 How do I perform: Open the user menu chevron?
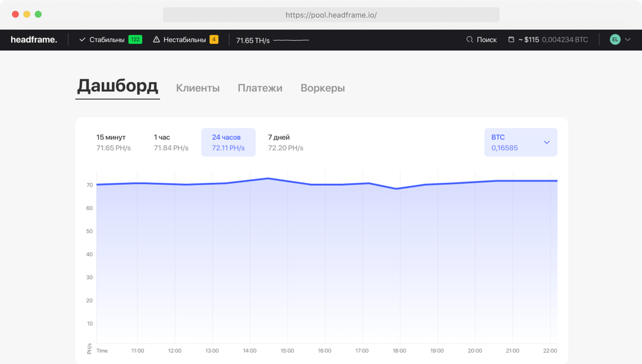[x=628, y=40]
